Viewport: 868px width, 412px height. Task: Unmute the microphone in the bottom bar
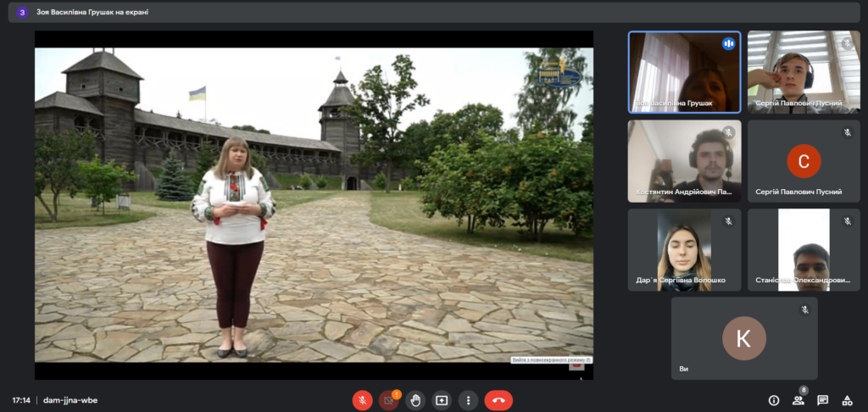click(x=363, y=400)
